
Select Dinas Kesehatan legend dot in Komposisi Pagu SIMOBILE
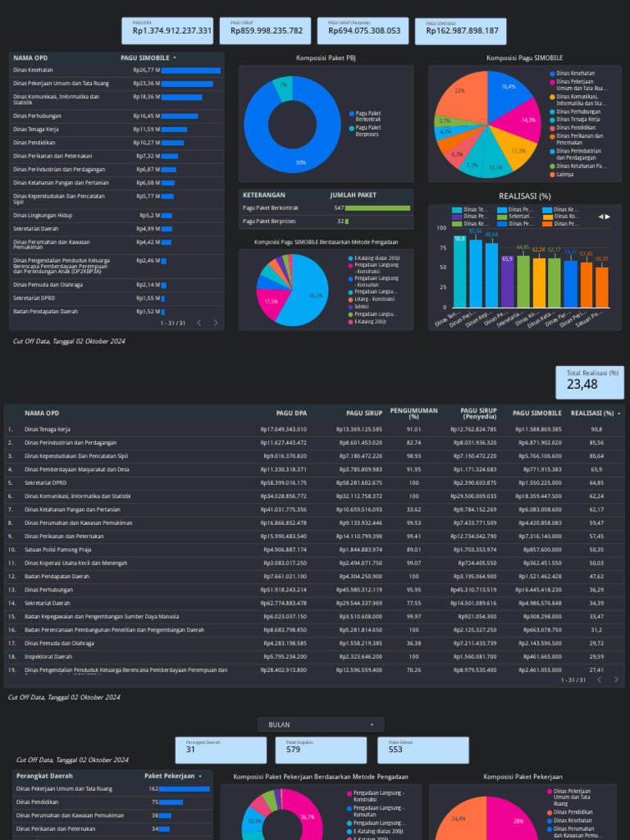552,73
